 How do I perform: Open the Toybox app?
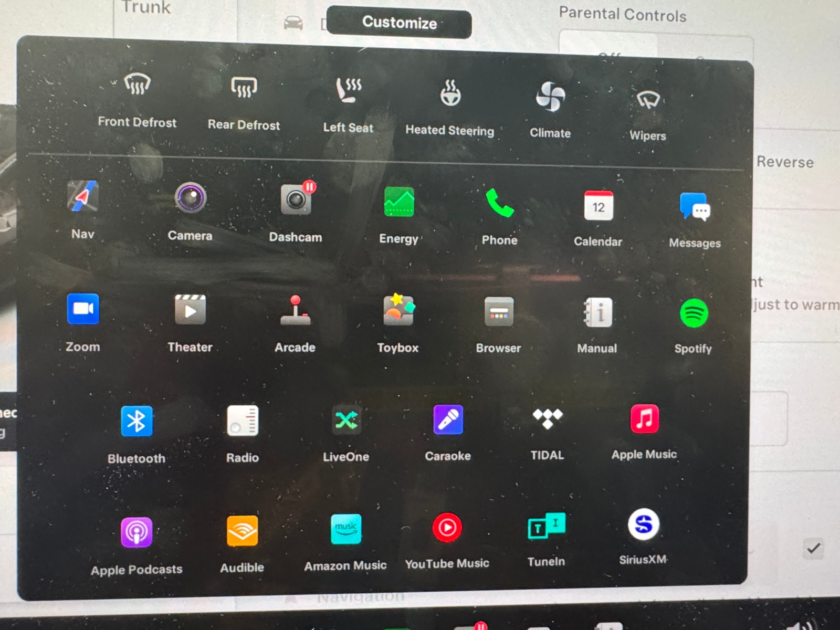398,324
